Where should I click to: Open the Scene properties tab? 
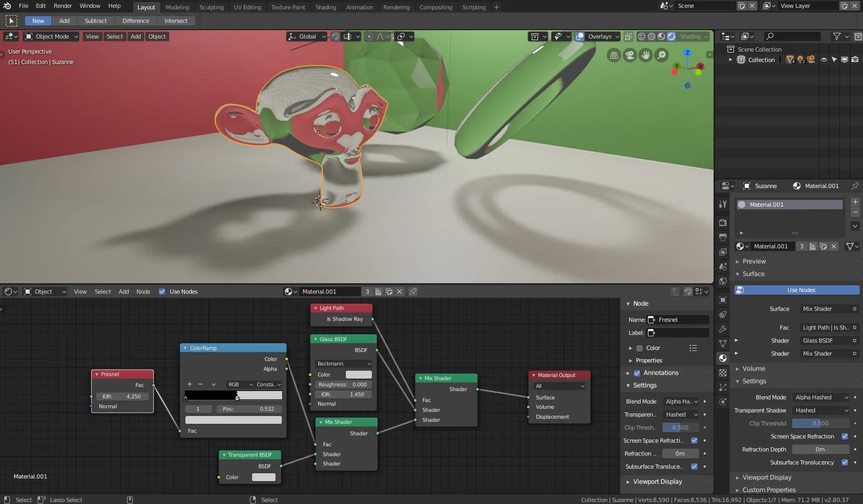722,266
